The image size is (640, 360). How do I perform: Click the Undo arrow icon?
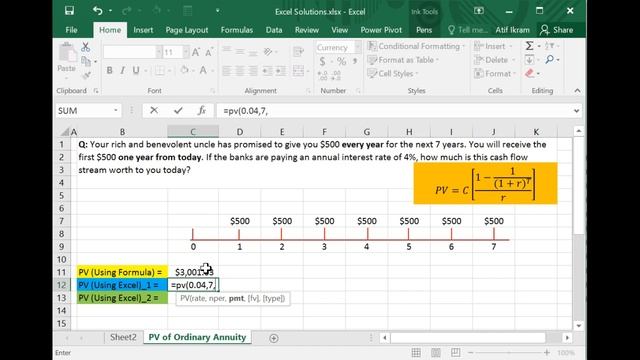coord(97,11)
